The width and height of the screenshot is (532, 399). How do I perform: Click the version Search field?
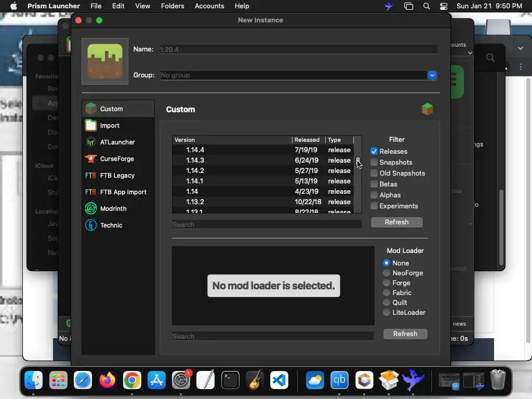(x=267, y=224)
